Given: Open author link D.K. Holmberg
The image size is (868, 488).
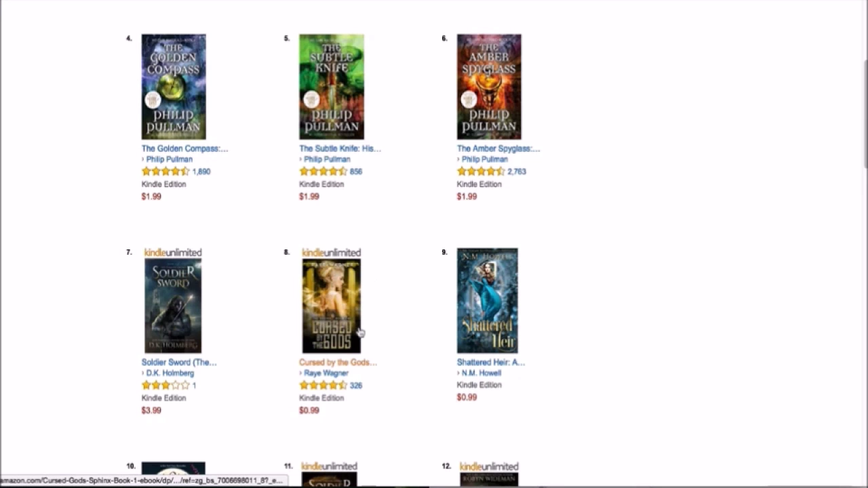Looking at the screenshot, I should pos(170,373).
